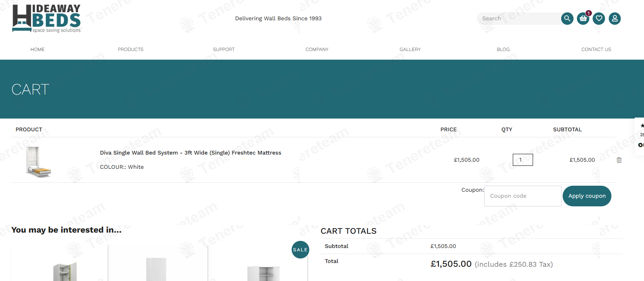
Task: Open the Support menu
Action: point(224,50)
